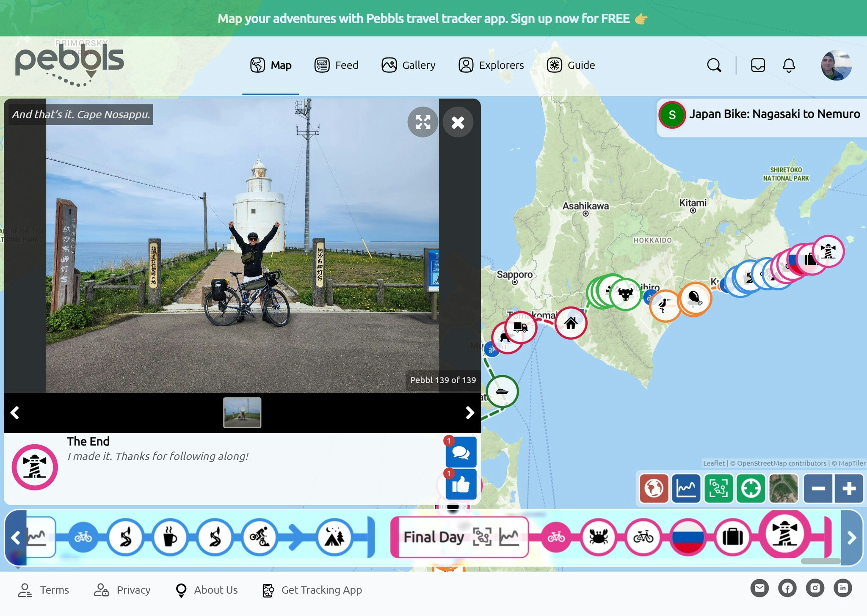This screenshot has width=867, height=616.
Task: Go to previous photo arrow
Action: coord(15,412)
